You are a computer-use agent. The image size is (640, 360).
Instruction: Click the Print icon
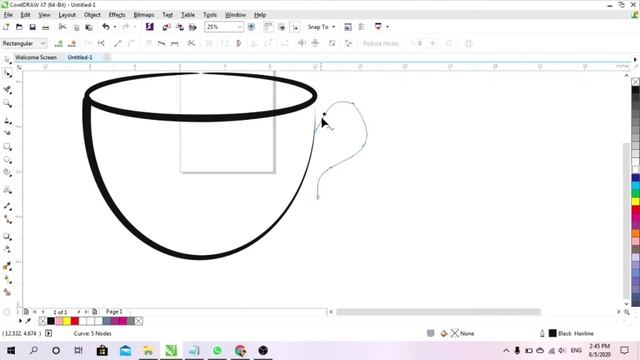click(x=46, y=27)
